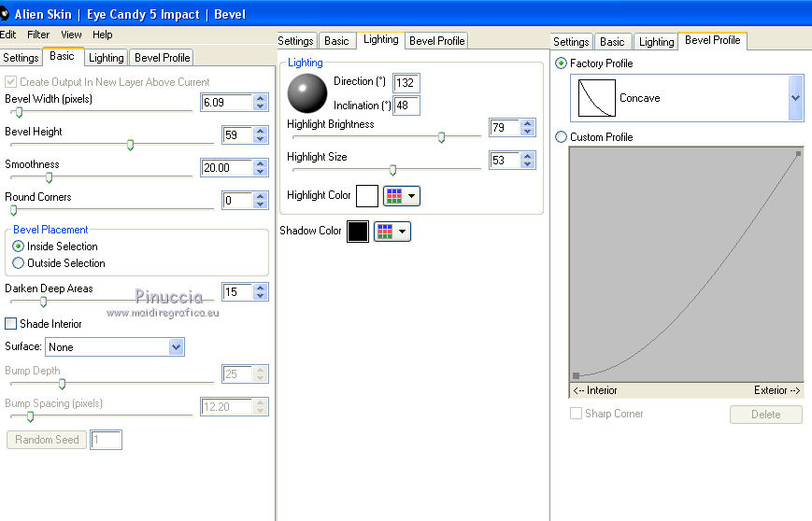Select Inside Selection bevel placement

[x=18, y=246]
